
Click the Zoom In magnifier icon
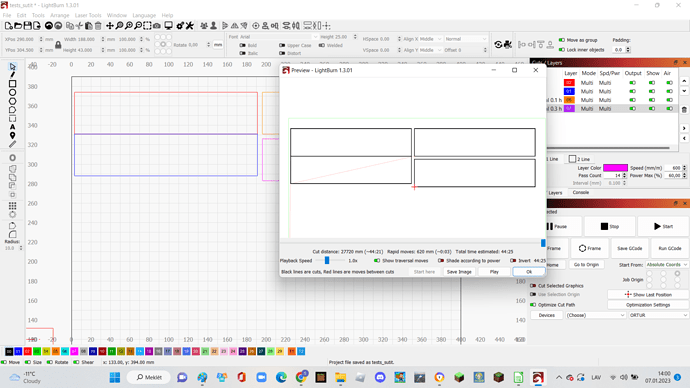(128, 26)
